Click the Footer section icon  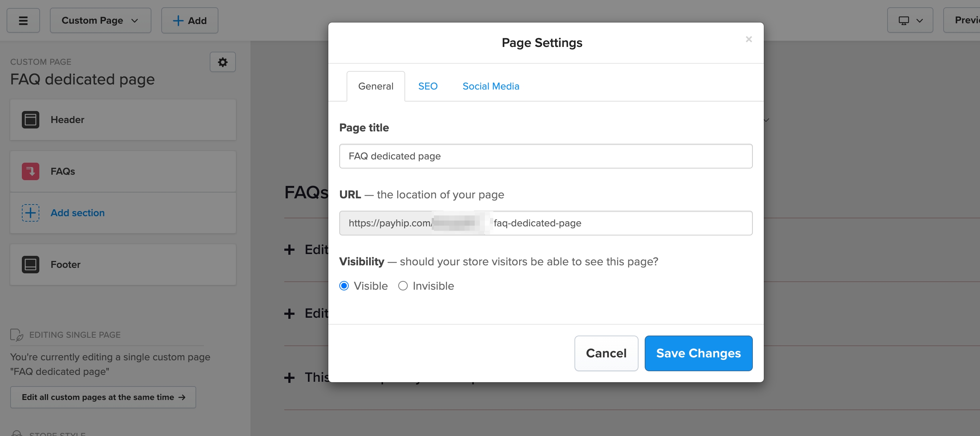pyautogui.click(x=31, y=265)
